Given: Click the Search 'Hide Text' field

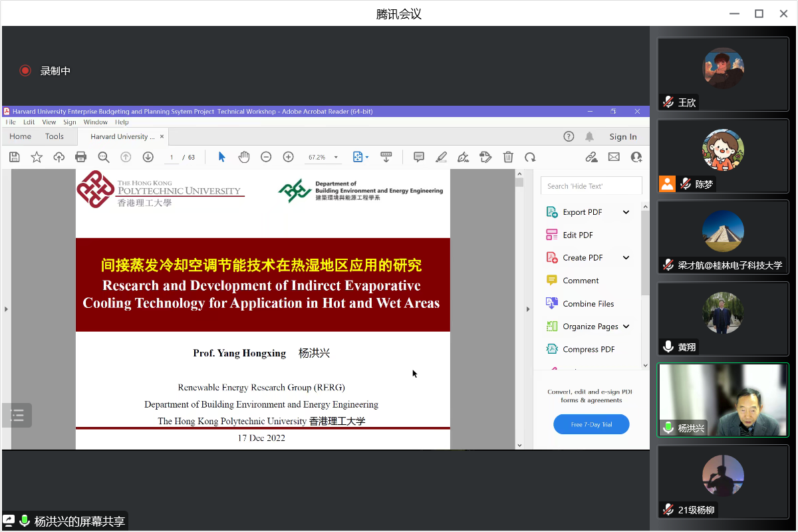Looking at the screenshot, I should [x=591, y=186].
